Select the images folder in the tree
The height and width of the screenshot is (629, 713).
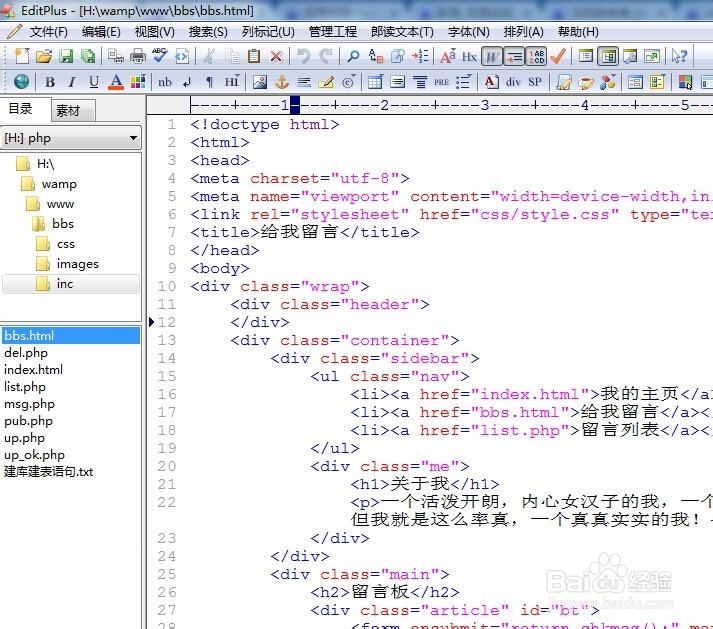pyautogui.click(x=77, y=264)
